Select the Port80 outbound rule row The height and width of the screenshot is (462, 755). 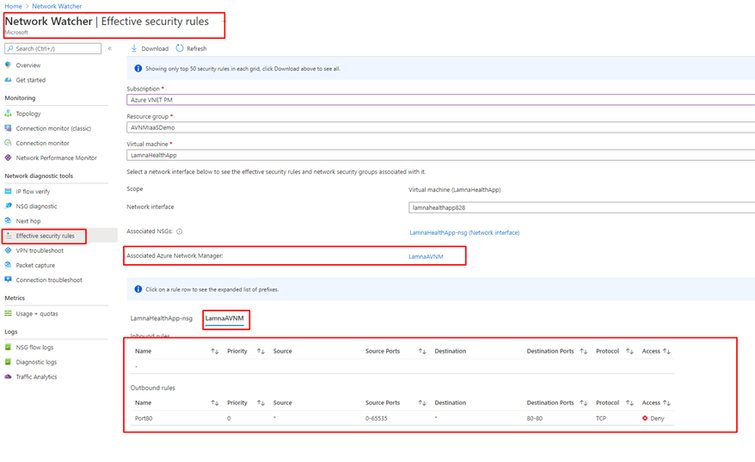point(402,418)
